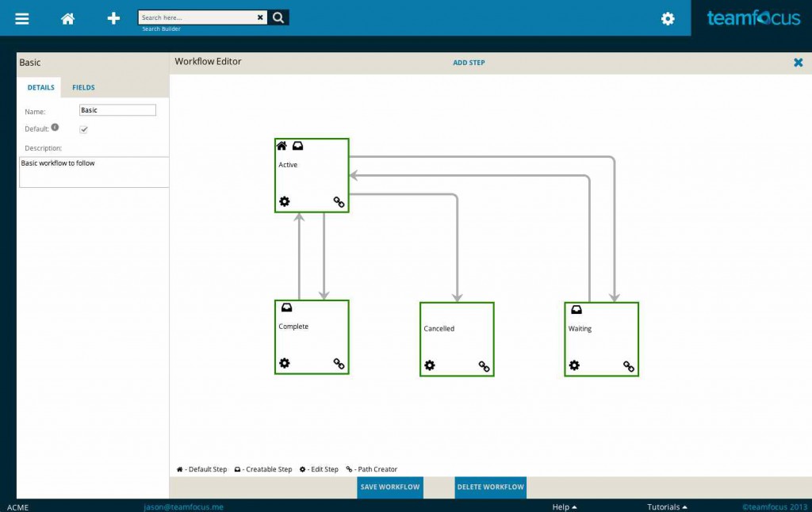Click inside the workflow Name field
Image resolution: width=812 pixels, height=512 pixels.
point(117,109)
